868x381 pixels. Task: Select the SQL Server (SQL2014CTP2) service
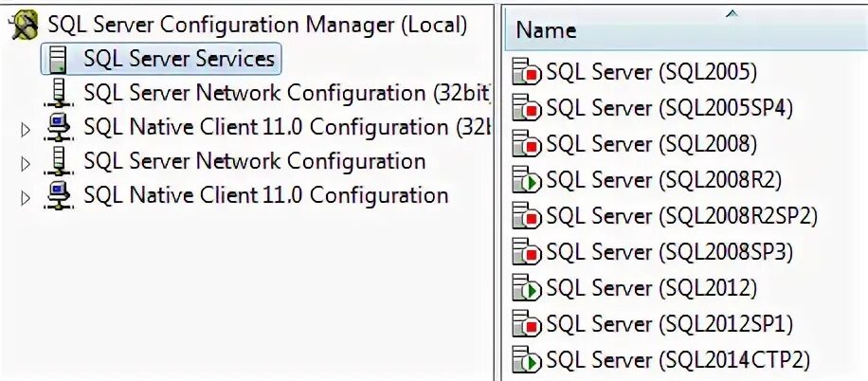pyautogui.click(x=678, y=360)
